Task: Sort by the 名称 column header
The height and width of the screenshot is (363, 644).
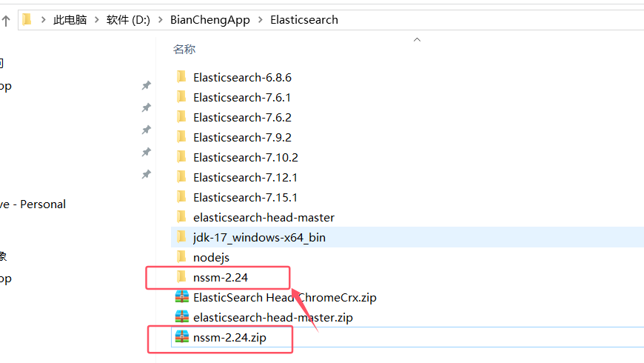Action: [184, 50]
